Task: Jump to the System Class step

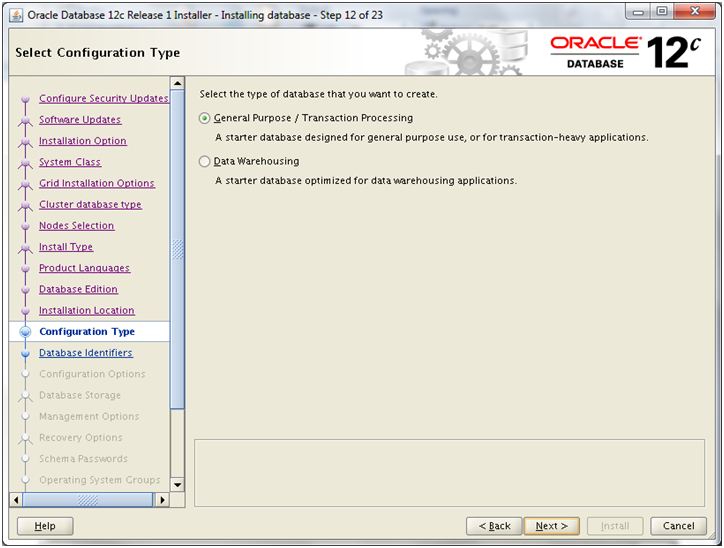Action: point(70,162)
